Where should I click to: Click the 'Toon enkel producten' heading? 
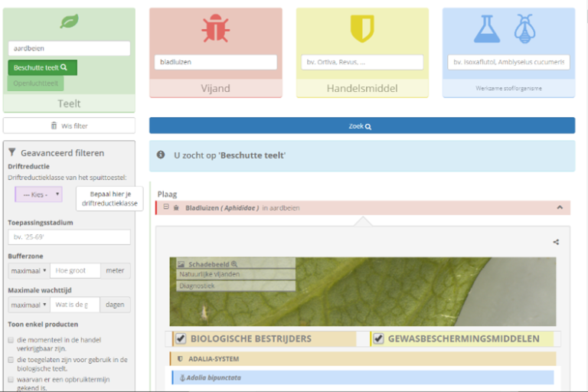43,324
